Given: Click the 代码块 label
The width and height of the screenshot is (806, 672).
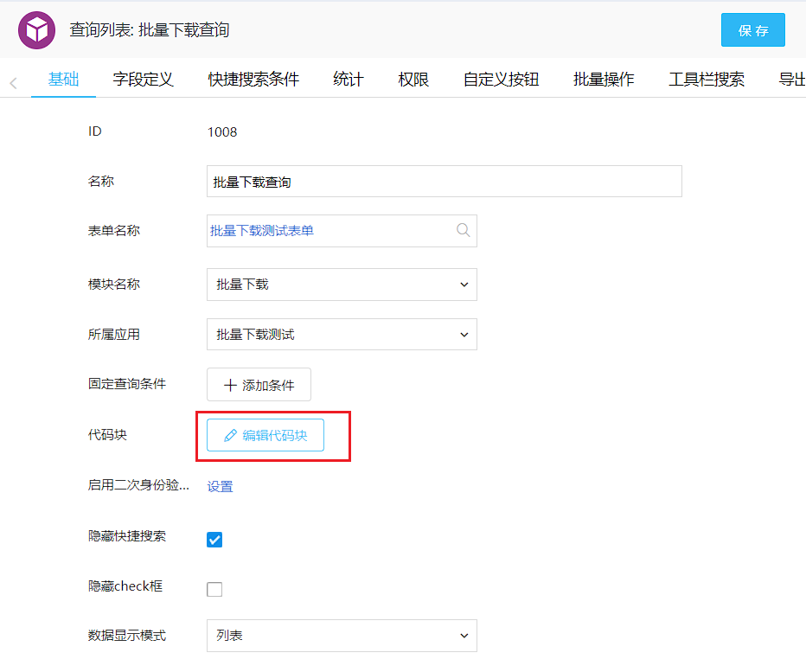Looking at the screenshot, I should tap(107, 434).
